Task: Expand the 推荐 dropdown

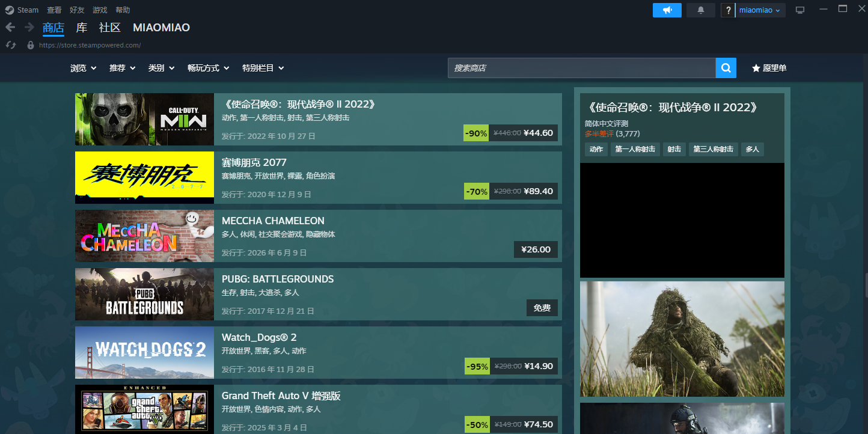Action: tap(123, 68)
